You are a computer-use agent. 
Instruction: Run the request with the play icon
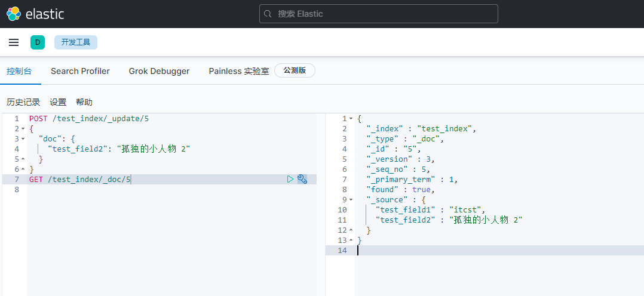point(290,179)
